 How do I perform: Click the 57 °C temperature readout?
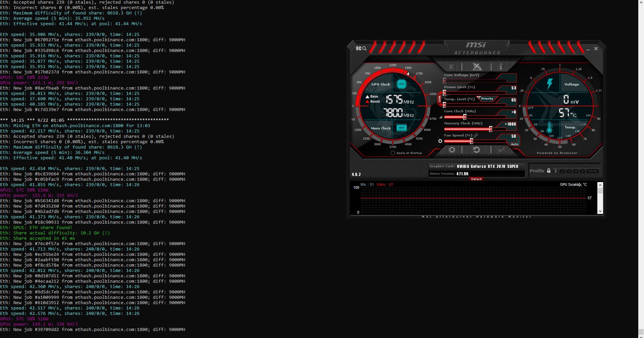pos(568,113)
